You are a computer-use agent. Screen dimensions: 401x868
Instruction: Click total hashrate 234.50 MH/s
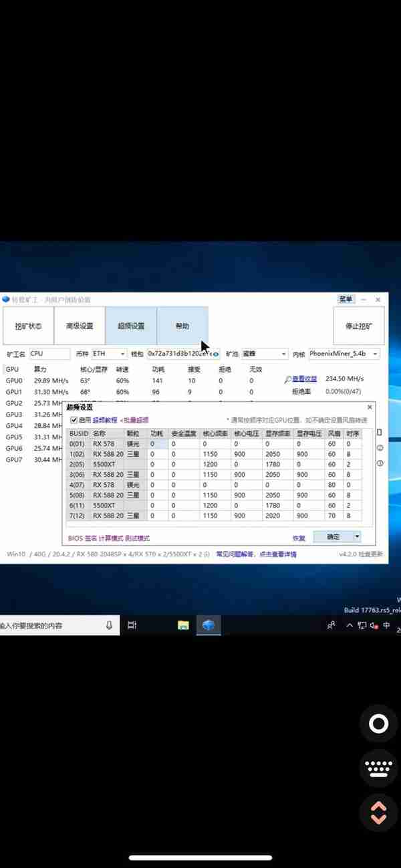[x=344, y=380]
